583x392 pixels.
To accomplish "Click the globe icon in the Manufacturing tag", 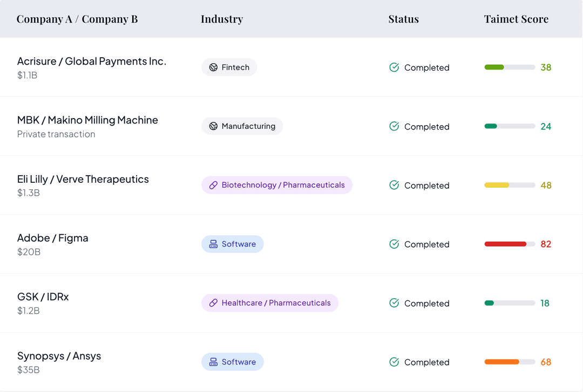I will pyautogui.click(x=213, y=126).
